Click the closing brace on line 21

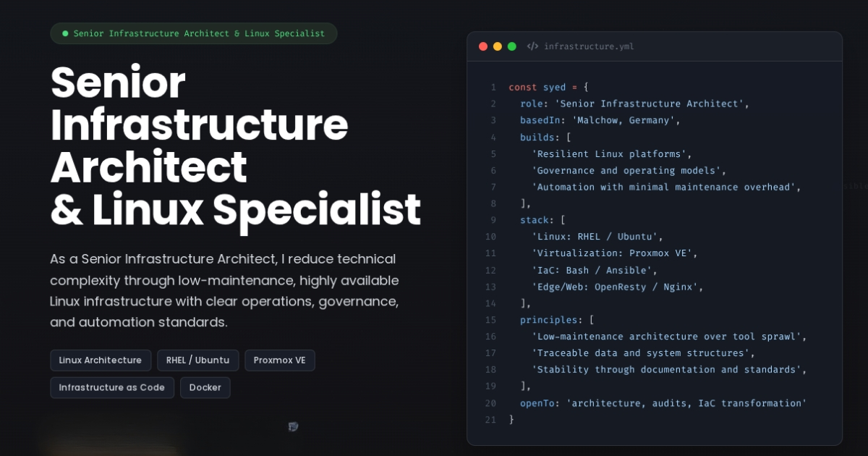pyautogui.click(x=511, y=420)
